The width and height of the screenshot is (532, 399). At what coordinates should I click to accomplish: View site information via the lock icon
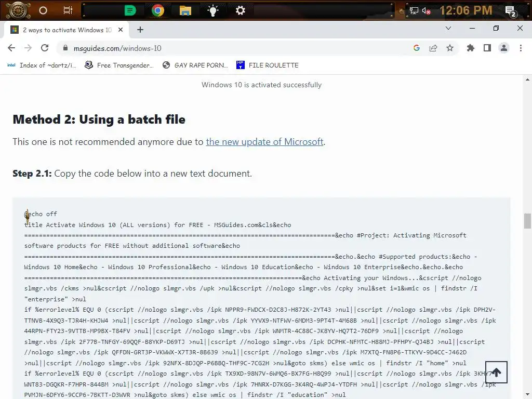pyautogui.click(x=65, y=48)
